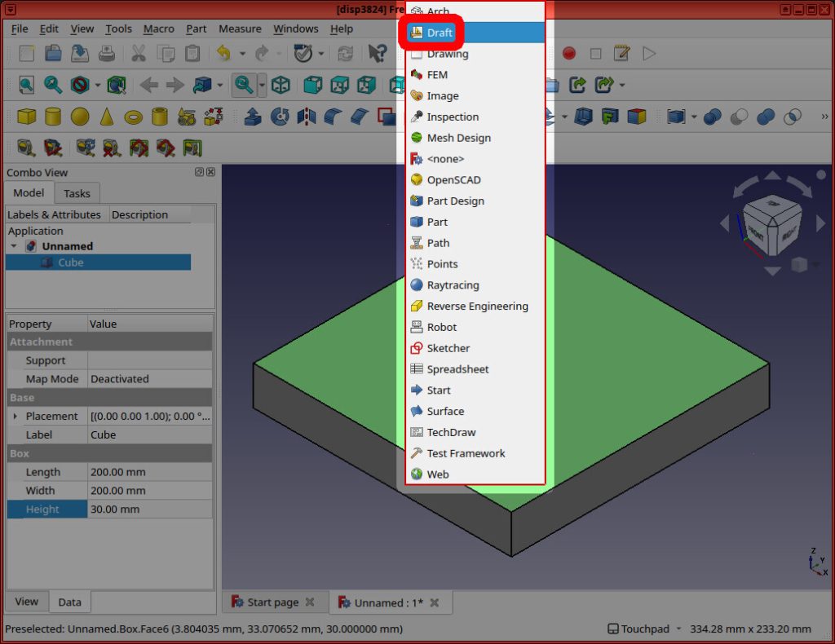Create a cylinder primitive from the toolbar

(x=53, y=117)
